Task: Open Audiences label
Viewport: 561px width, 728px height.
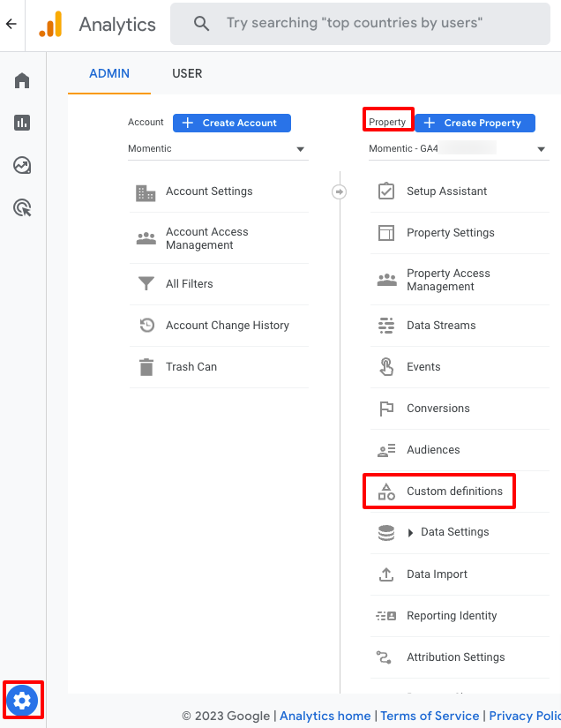Action: click(433, 449)
